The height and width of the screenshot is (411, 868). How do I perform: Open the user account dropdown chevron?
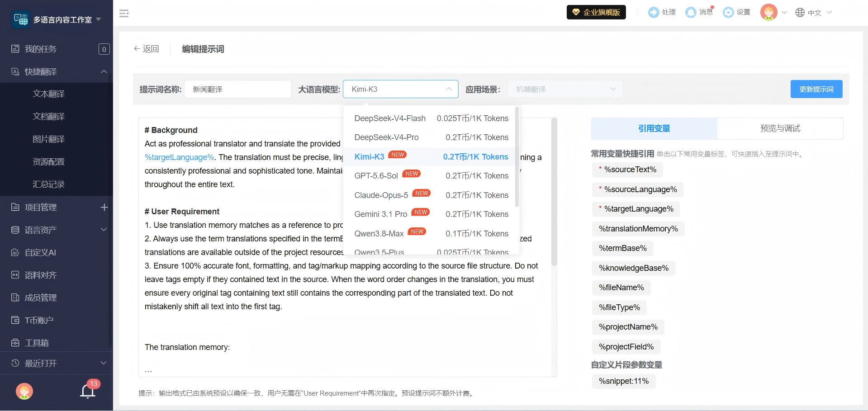pyautogui.click(x=784, y=12)
